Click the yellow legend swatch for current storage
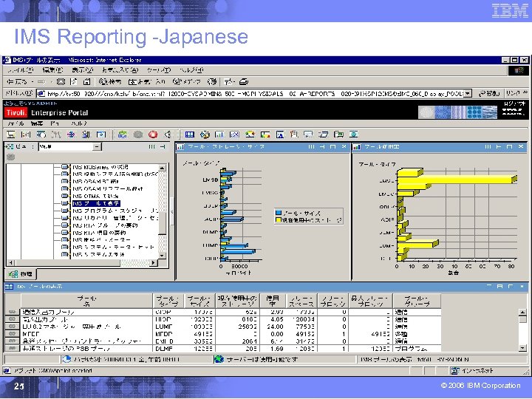Viewport: 532px width, 399px height. click(x=279, y=220)
